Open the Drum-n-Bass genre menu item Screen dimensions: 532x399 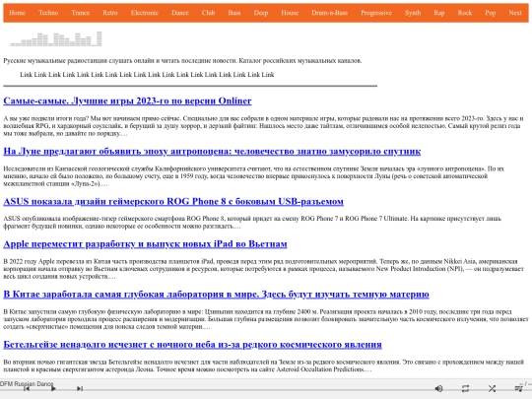point(330,13)
